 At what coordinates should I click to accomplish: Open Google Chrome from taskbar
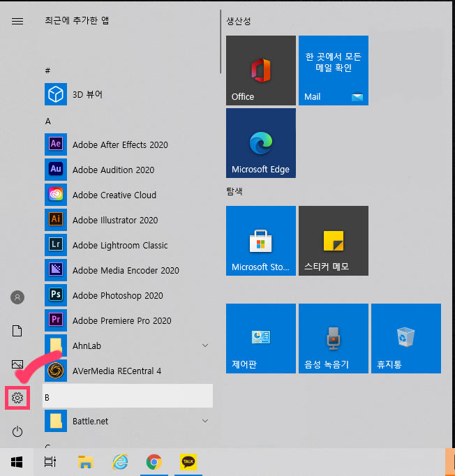pos(154,462)
